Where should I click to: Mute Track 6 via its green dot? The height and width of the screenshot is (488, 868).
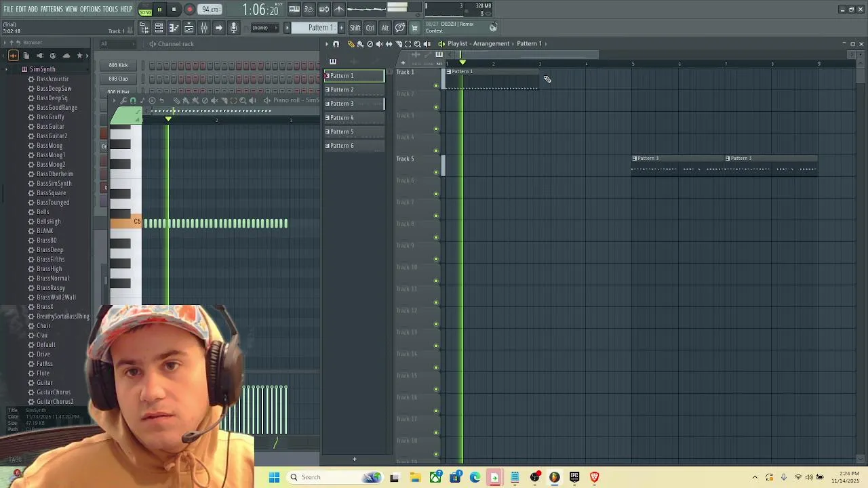436,194
